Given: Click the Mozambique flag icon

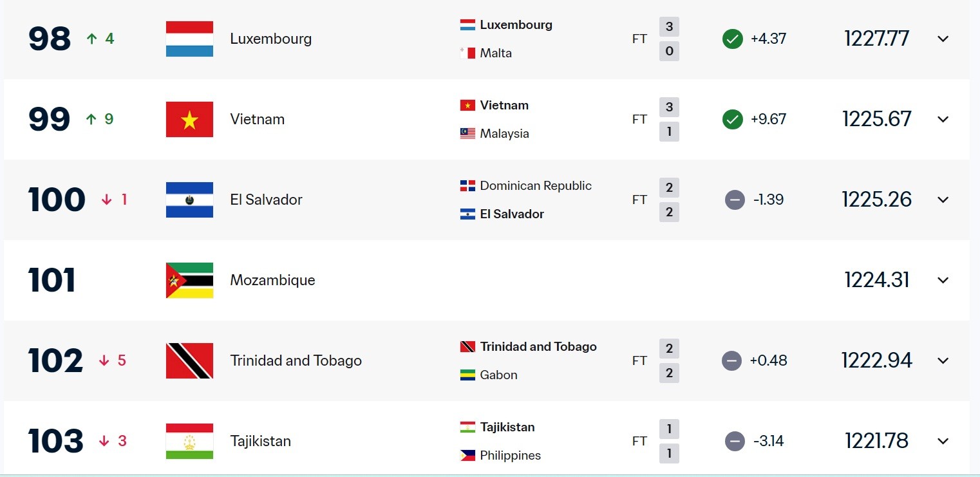Looking at the screenshot, I should pyautogui.click(x=189, y=281).
